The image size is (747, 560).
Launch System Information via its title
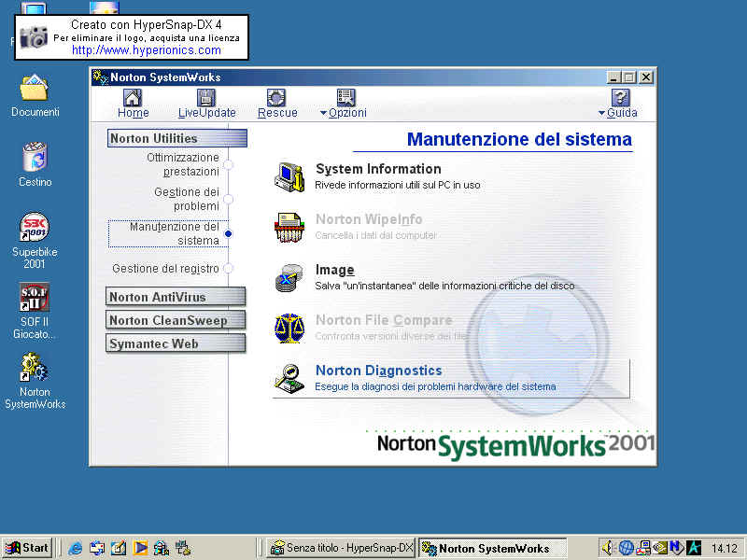(378, 169)
